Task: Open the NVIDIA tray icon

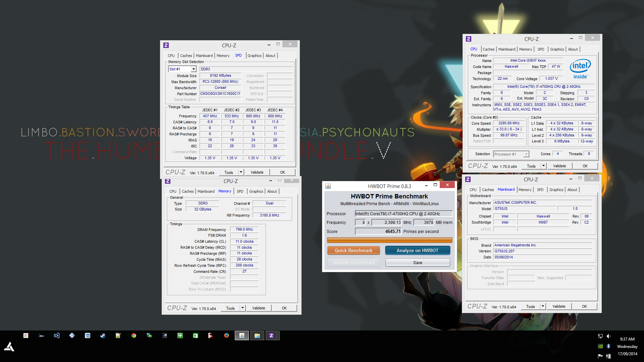Action: (x=600, y=346)
